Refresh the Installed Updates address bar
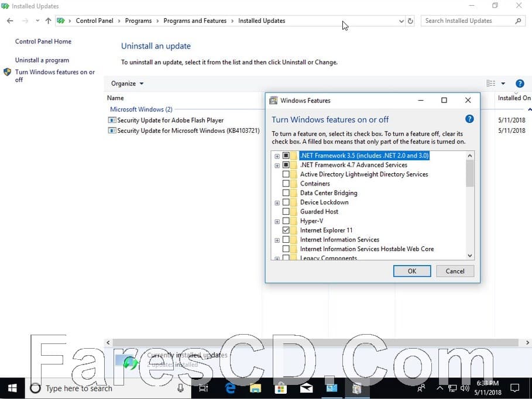The width and height of the screenshot is (532, 399). (410, 21)
